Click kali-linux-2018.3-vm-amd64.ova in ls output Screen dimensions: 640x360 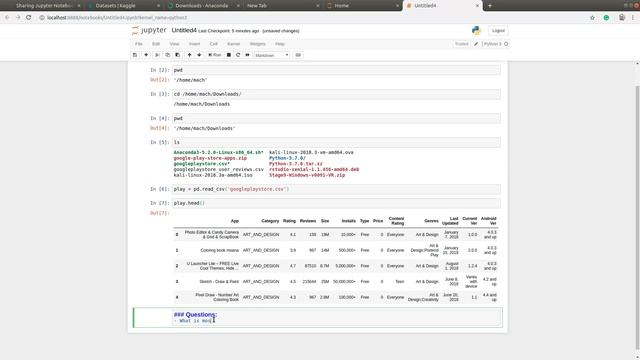click(x=311, y=152)
